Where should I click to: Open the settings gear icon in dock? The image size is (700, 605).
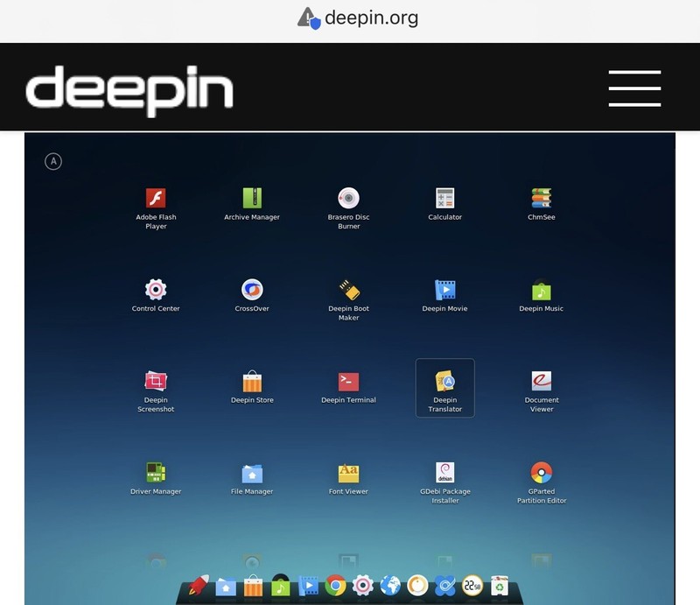point(362,586)
